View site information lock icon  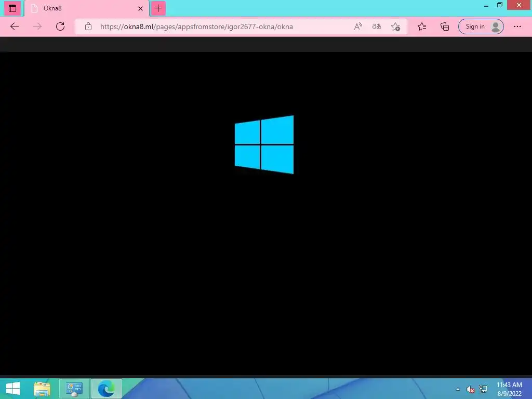(x=88, y=26)
